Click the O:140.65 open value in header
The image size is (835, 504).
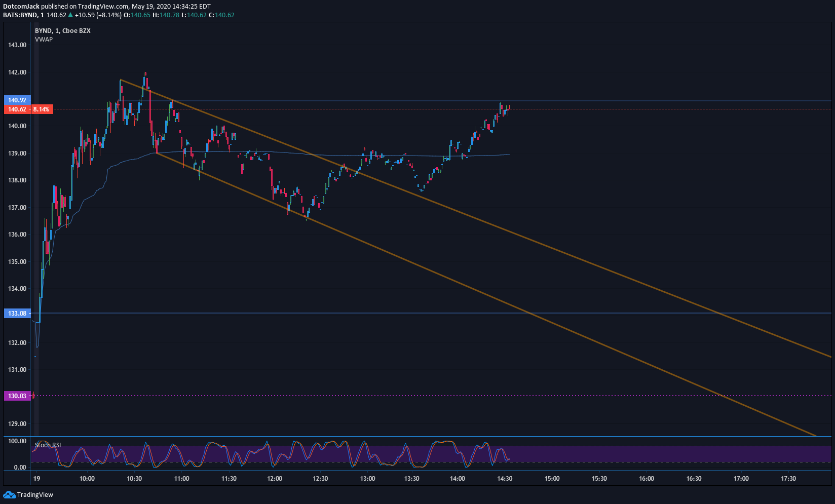137,15
